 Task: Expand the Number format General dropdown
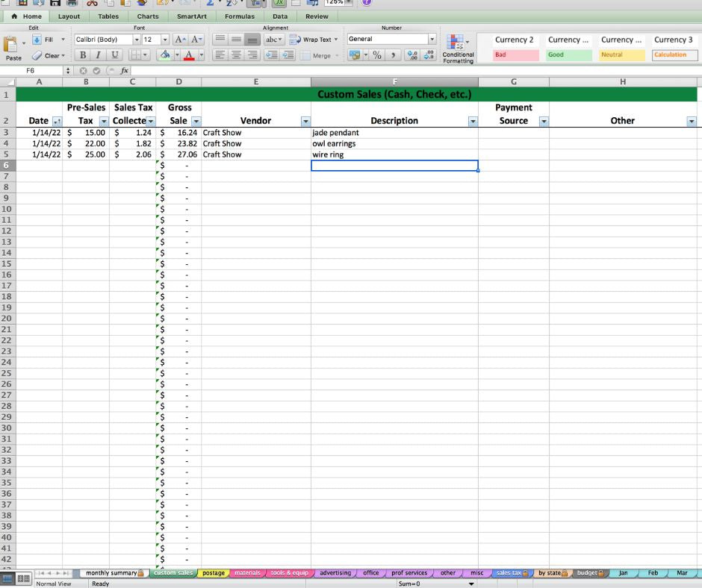[x=432, y=40]
